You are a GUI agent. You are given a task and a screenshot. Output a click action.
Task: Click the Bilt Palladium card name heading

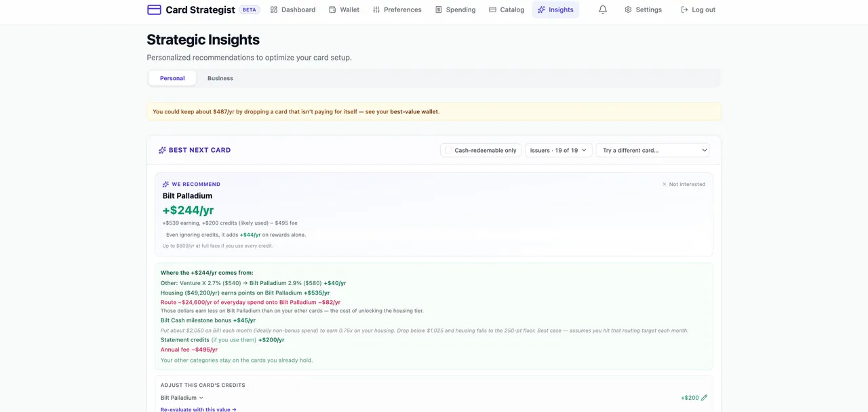[x=187, y=195]
